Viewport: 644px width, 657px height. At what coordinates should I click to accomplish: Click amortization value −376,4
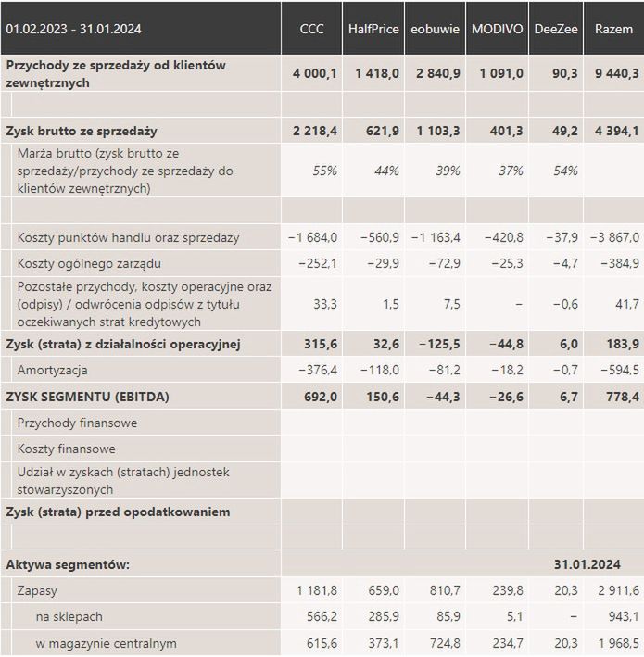tap(318, 371)
